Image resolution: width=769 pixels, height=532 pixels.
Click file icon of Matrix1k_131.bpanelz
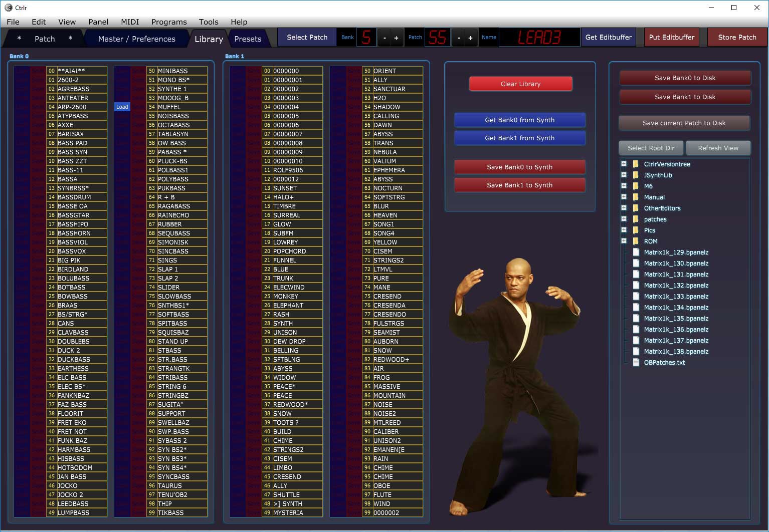(636, 275)
